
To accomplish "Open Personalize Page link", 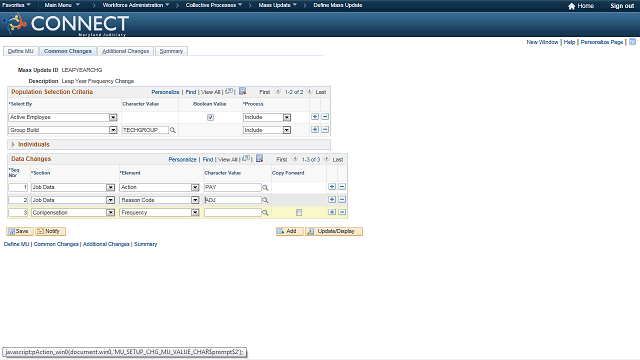I will coord(602,42).
